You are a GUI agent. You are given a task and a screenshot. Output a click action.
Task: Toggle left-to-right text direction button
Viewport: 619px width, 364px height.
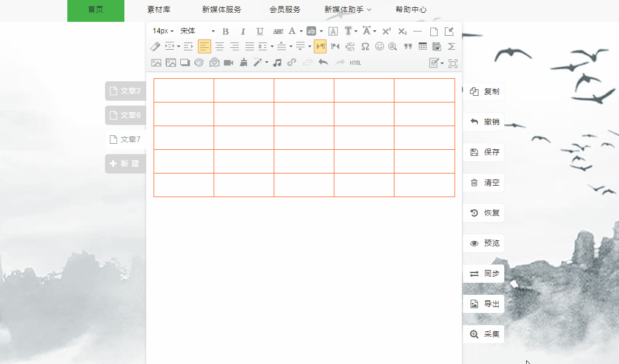click(x=320, y=47)
